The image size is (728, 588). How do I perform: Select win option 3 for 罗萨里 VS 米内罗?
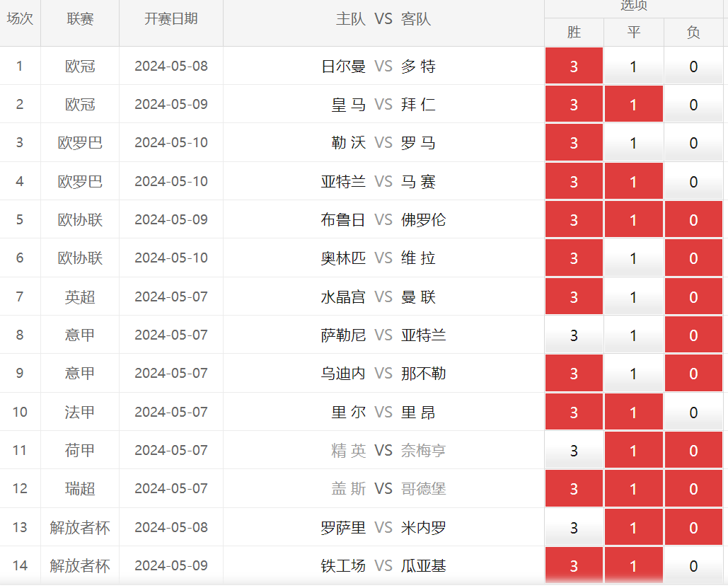tap(574, 526)
